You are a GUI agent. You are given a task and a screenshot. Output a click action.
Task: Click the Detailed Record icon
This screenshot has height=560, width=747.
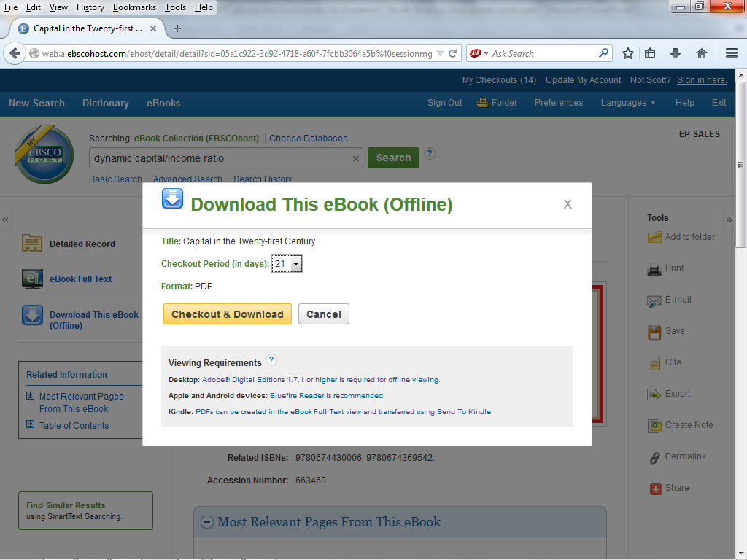click(32, 244)
